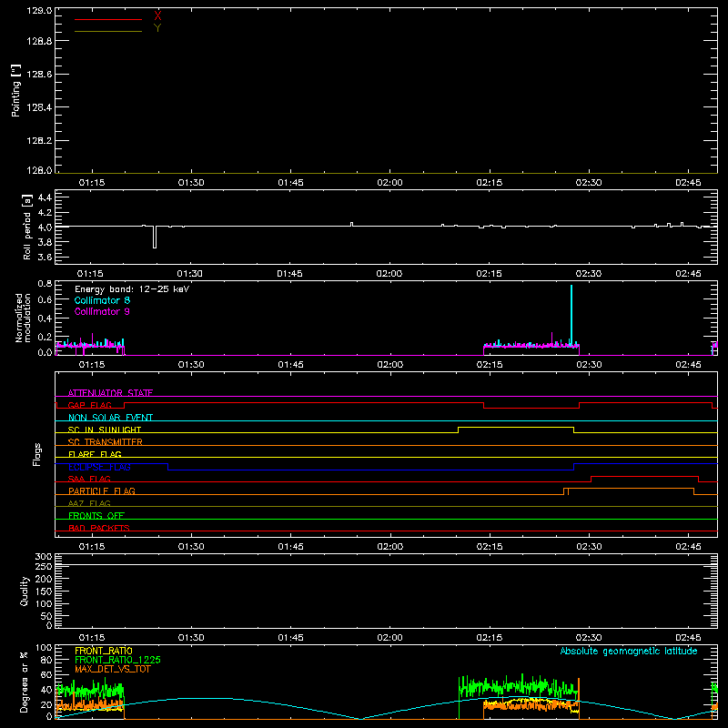Click the 3.6 roll period tick label
728x728 pixels.
[x=45, y=257]
